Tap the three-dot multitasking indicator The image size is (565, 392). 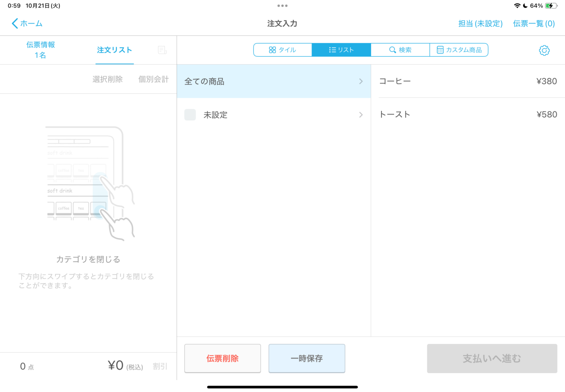tap(282, 6)
